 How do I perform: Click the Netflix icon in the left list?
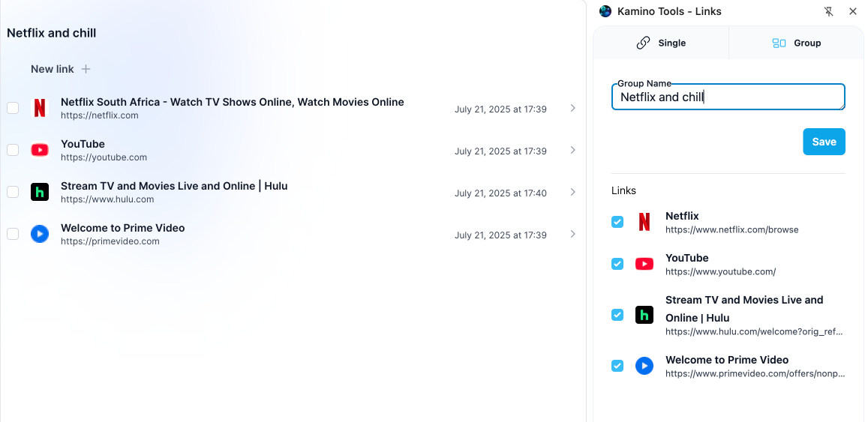[40, 108]
